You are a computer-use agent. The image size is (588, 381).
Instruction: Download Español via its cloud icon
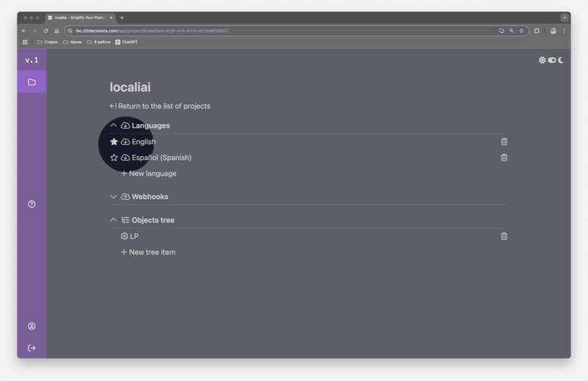coord(125,157)
